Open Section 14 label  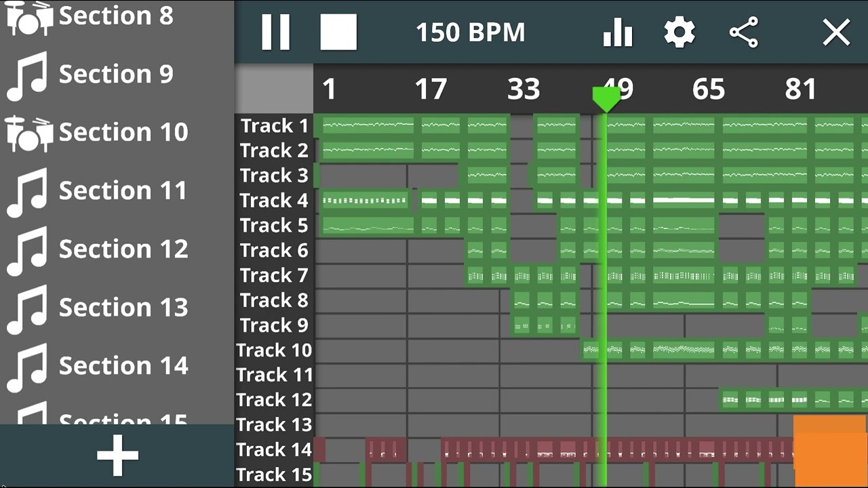click(x=123, y=365)
